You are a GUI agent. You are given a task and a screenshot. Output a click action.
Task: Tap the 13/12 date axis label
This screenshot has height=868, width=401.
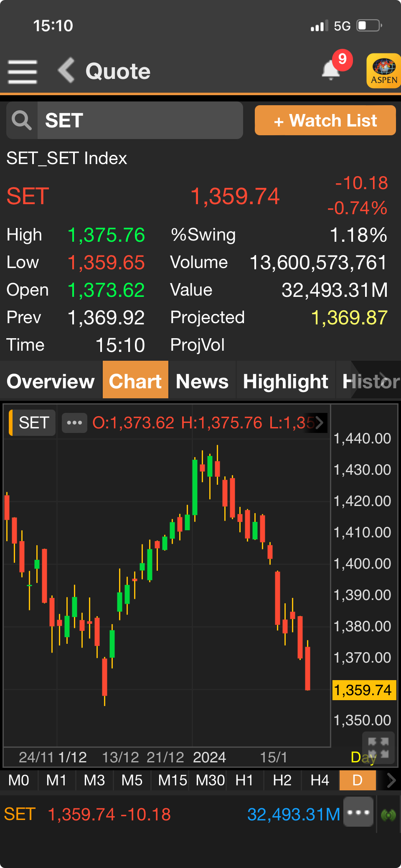tap(120, 757)
